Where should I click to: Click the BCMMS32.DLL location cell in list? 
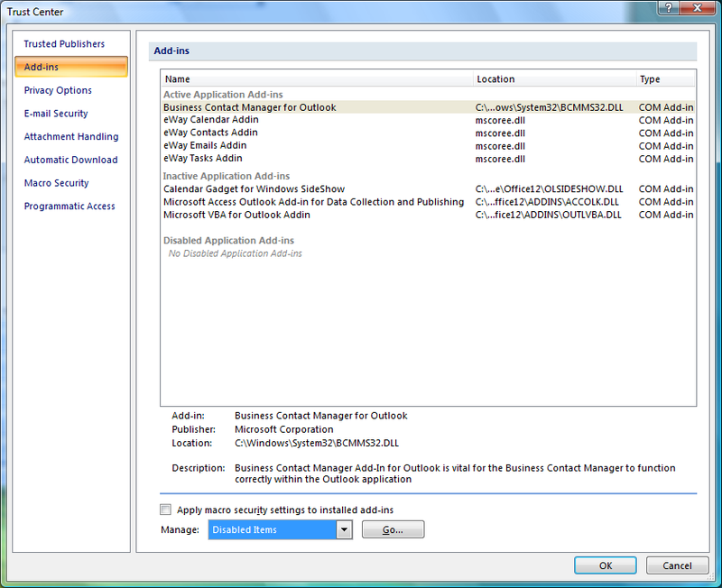click(549, 107)
